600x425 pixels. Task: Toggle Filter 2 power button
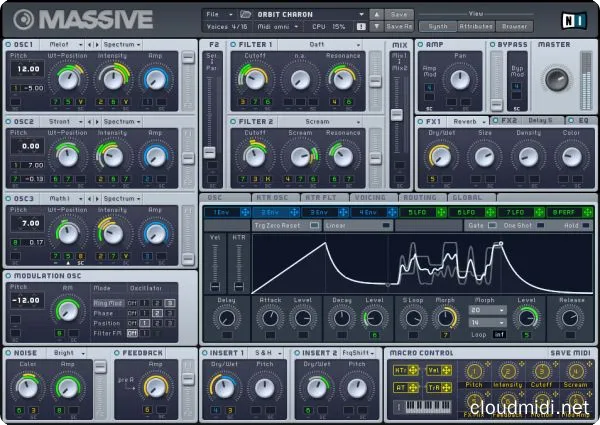tap(233, 122)
